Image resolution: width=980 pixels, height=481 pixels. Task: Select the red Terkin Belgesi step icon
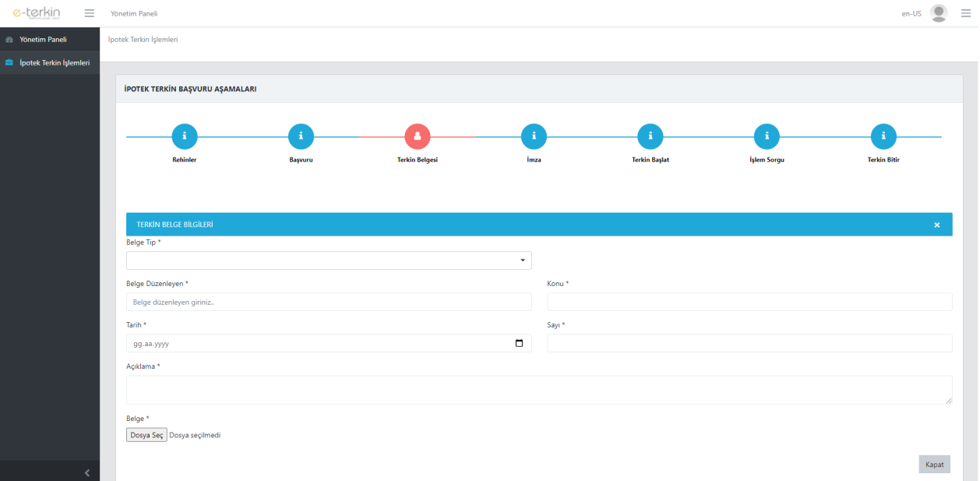tap(418, 136)
